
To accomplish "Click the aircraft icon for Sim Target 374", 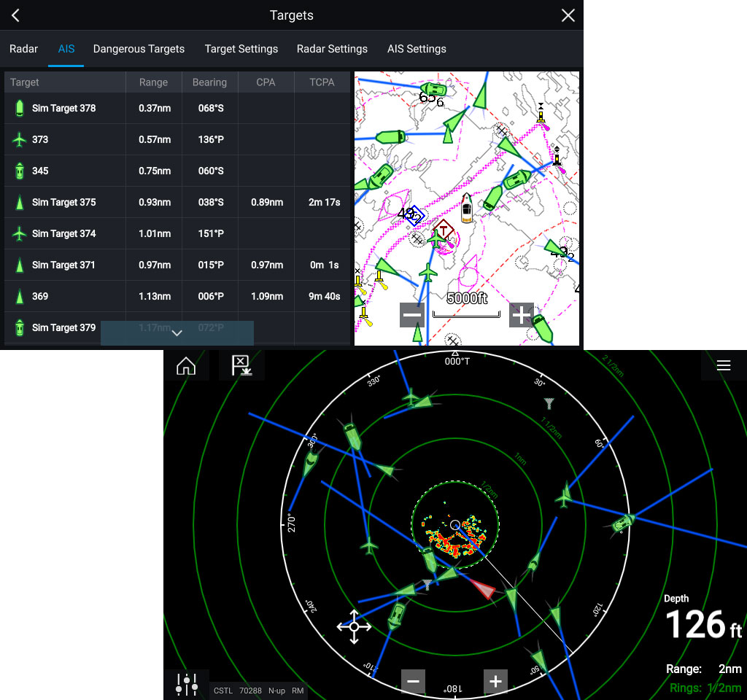I will tap(20, 233).
